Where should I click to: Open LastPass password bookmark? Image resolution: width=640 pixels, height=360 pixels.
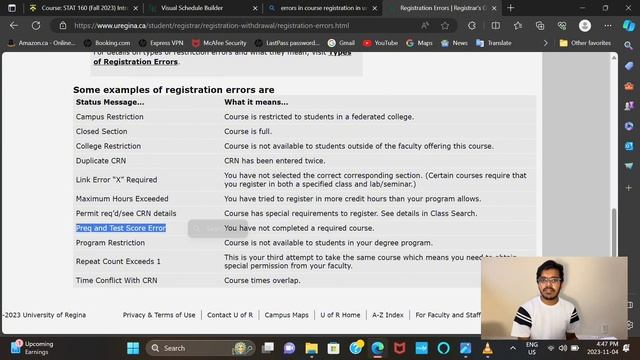[x=287, y=43]
